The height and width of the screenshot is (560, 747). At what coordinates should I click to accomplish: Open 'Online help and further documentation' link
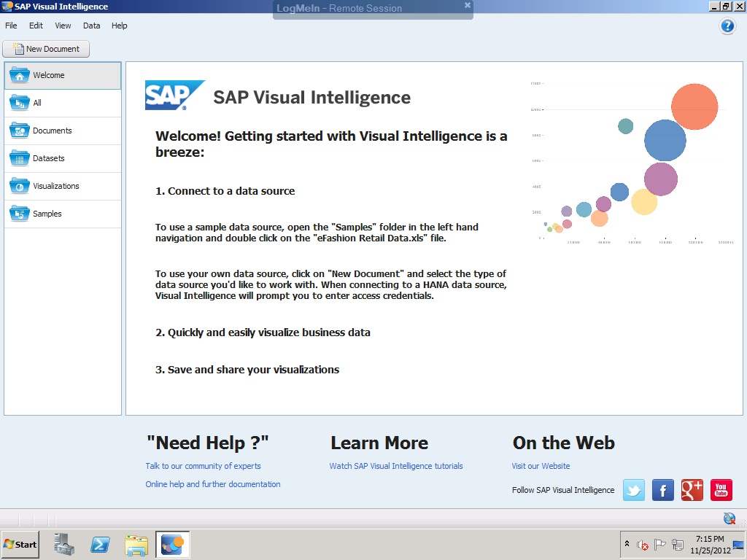(x=213, y=484)
